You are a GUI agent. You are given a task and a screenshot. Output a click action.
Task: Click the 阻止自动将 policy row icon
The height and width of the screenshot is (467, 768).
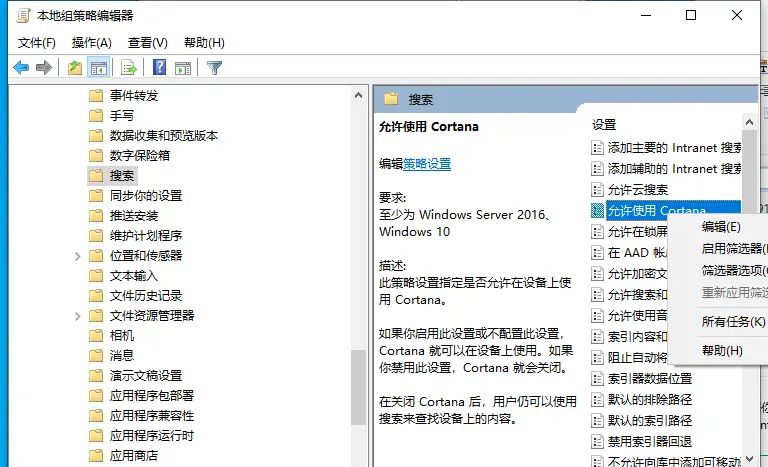coord(597,358)
